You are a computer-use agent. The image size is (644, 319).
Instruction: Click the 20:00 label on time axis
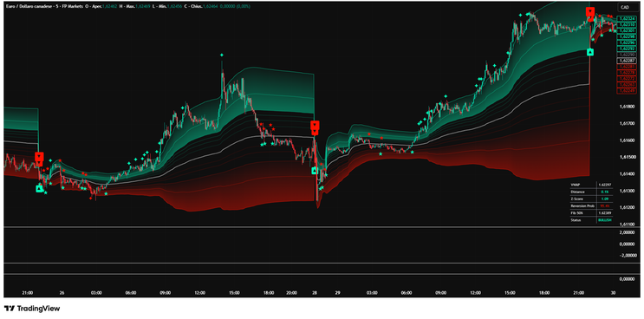(x=291, y=293)
